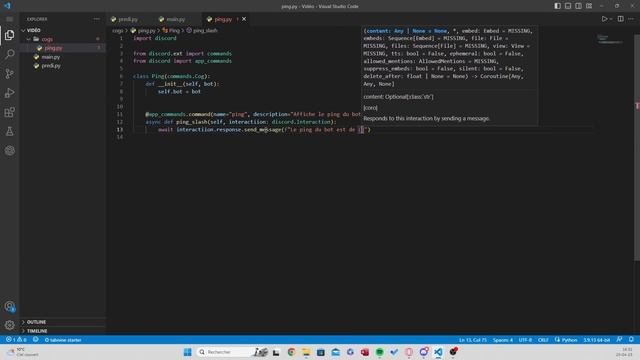Click the Ln 13, Col 75 status item

coord(473,340)
